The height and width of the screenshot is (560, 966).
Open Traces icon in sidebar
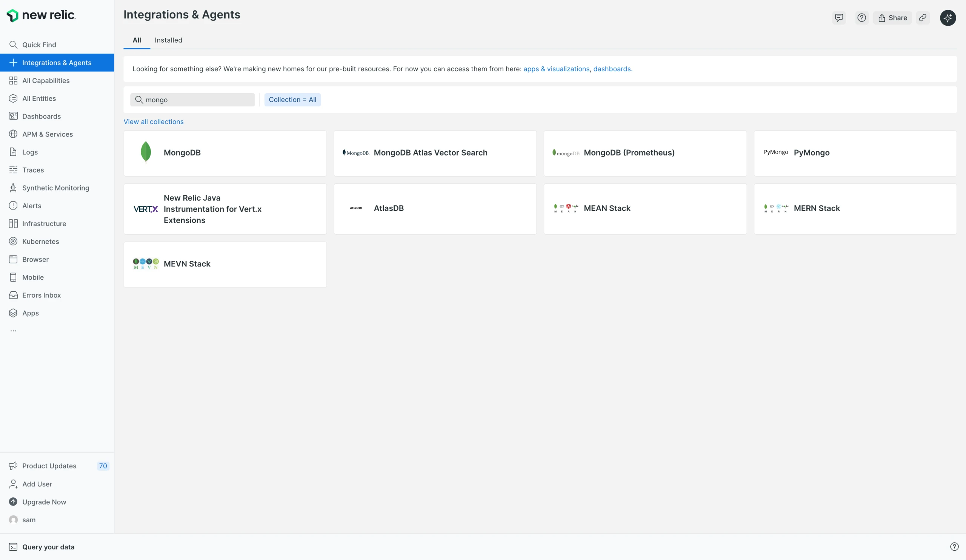coord(13,170)
